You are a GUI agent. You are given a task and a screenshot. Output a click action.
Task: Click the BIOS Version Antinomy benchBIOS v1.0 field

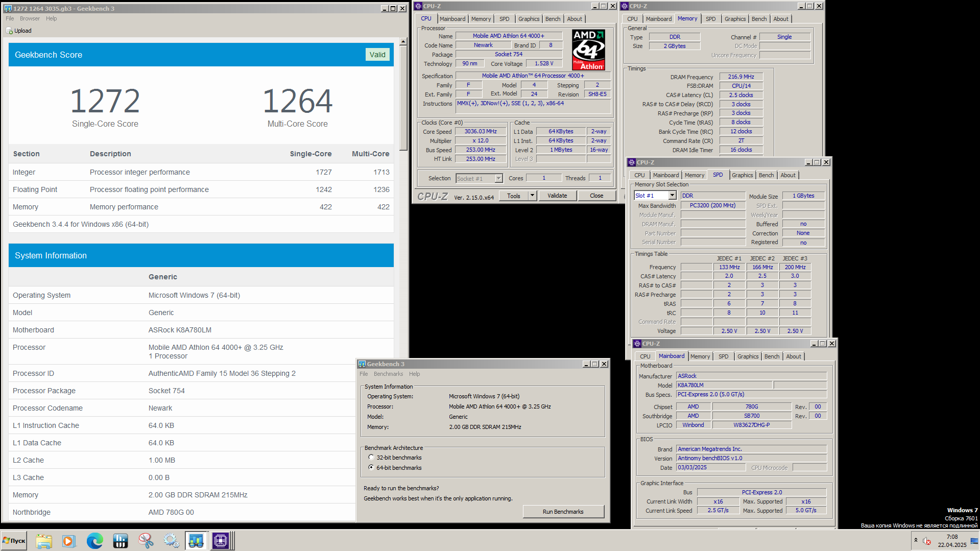[x=751, y=459]
